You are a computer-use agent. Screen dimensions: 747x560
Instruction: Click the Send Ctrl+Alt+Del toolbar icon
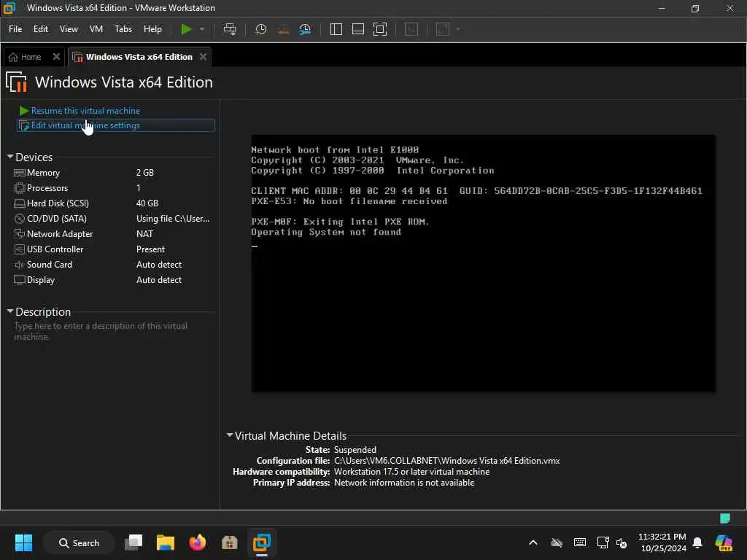[x=230, y=29]
